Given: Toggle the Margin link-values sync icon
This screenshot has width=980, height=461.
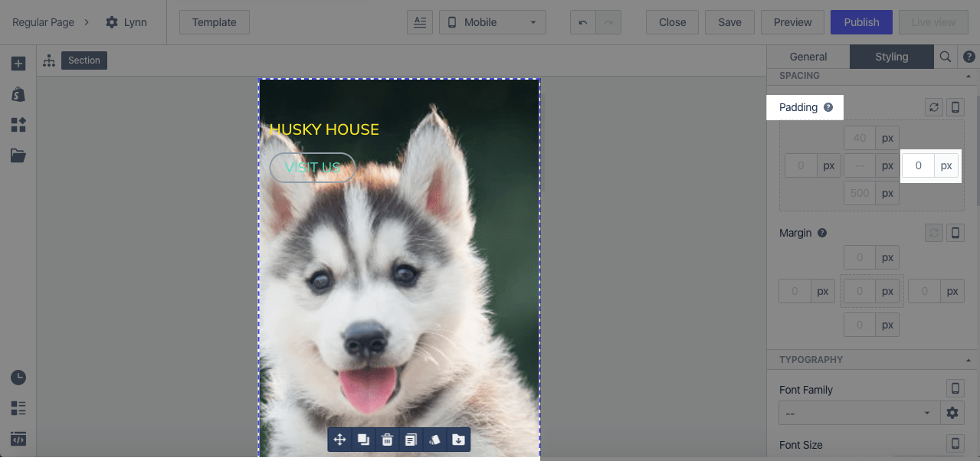Looking at the screenshot, I should (933, 233).
